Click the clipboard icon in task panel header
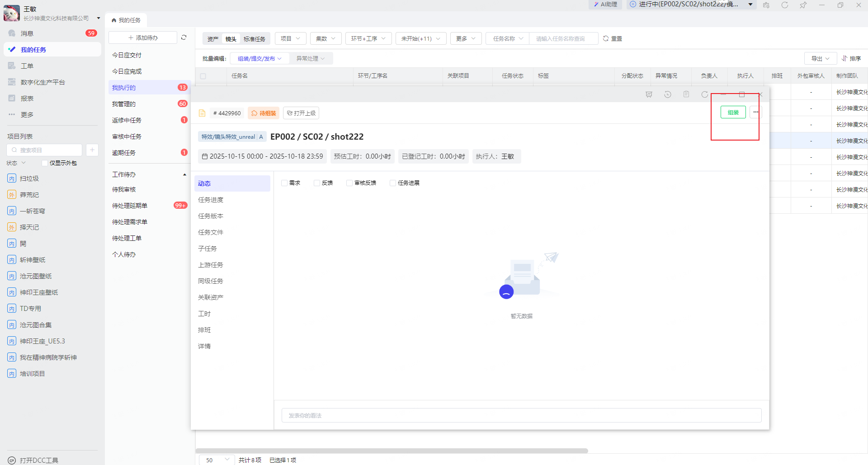 coord(686,94)
